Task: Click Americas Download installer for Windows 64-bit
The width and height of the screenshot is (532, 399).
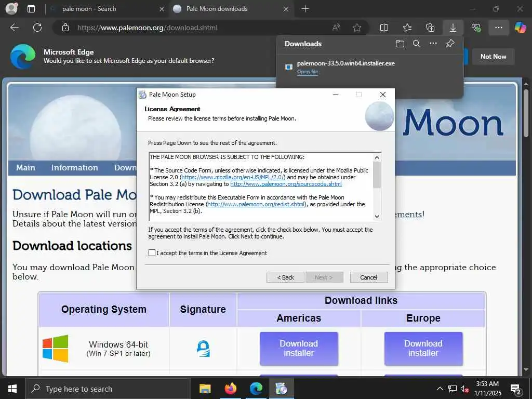Action: 299,349
